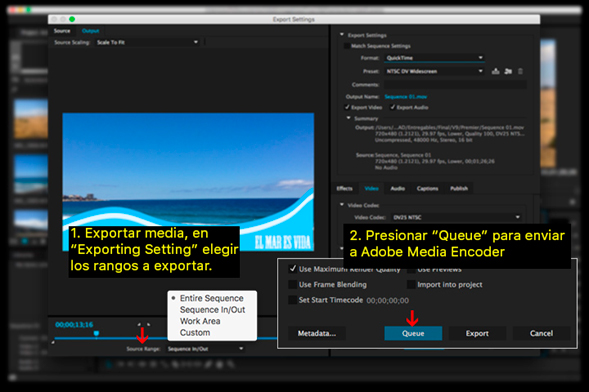Choose Entire Sequence from the popup menu

(x=211, y=298)
